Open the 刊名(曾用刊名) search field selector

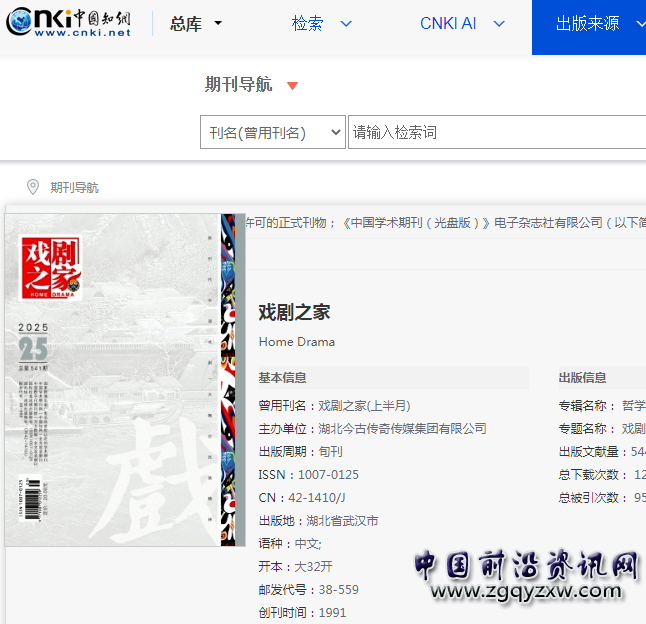pyautogui.click(x=272, y=132)
